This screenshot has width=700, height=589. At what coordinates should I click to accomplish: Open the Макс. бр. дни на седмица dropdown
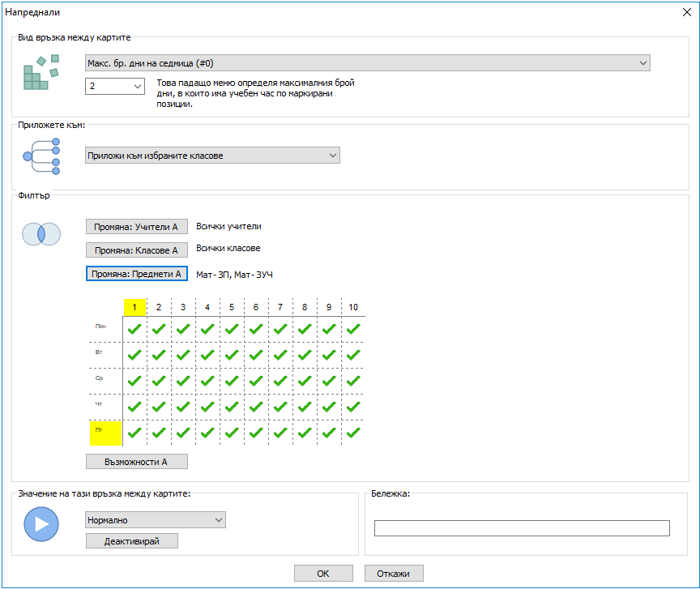click(367, 63)
